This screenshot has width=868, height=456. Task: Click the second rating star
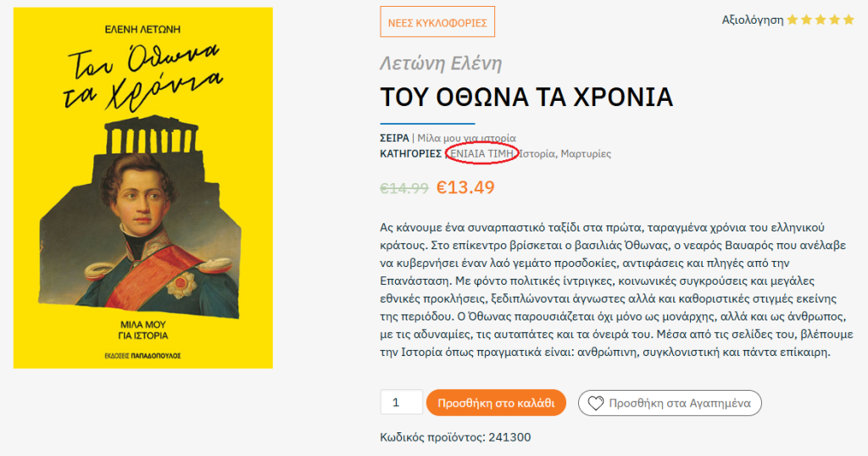click(807, 19)
